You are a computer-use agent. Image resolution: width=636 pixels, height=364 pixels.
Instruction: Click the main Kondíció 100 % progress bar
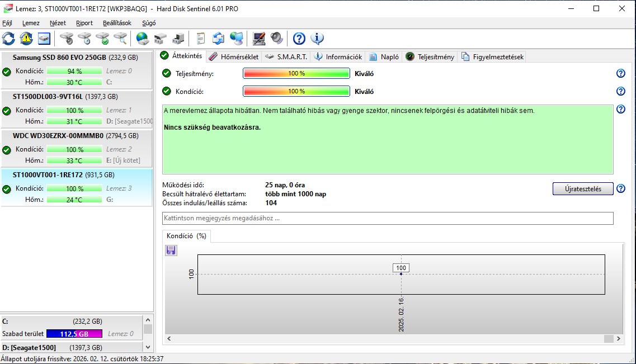pos(296,91)
